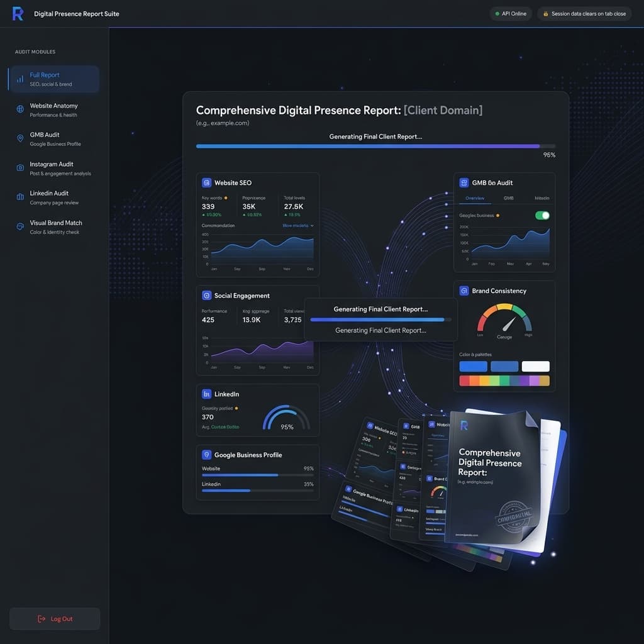
Task: Expand the Website SEO chart dropdown
Action: click(298, 226)
